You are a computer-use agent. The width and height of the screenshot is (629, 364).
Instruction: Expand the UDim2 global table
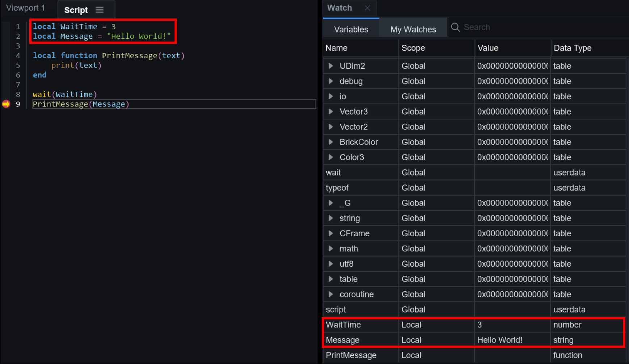pos(330,66)
